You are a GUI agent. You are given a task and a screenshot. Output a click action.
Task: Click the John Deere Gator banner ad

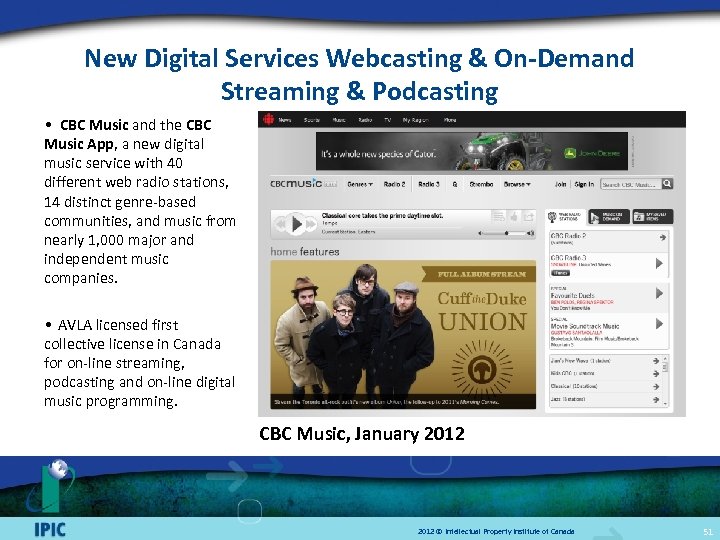click(x=472, y=152)
